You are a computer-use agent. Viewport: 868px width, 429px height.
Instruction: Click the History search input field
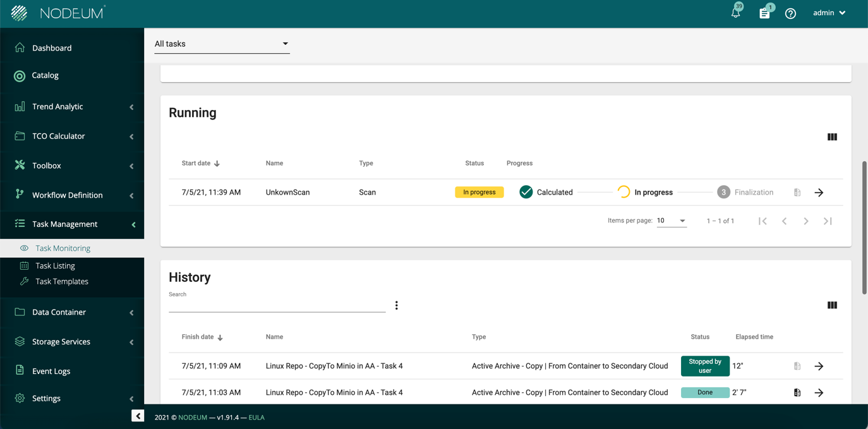[x=277, y=305]
